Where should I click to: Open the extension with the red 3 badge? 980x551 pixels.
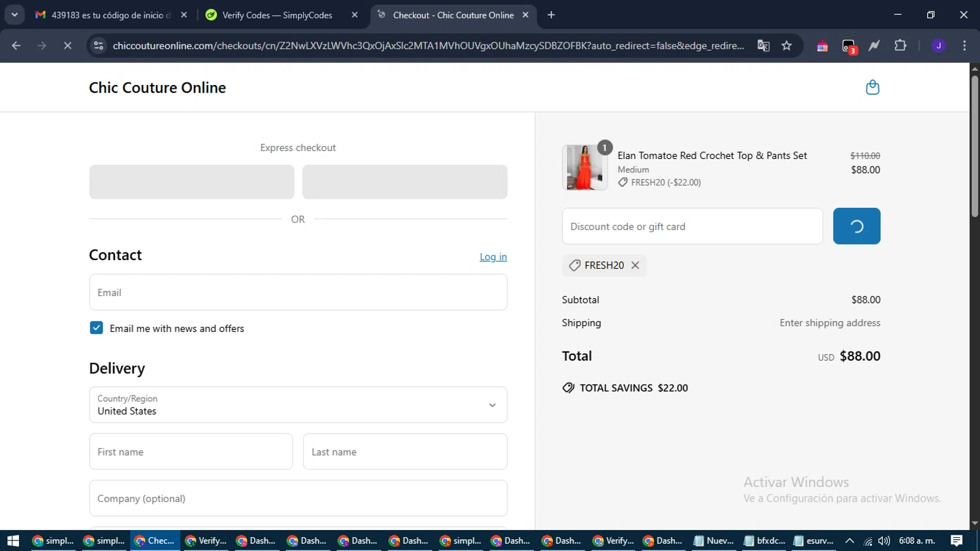[849, 46]
